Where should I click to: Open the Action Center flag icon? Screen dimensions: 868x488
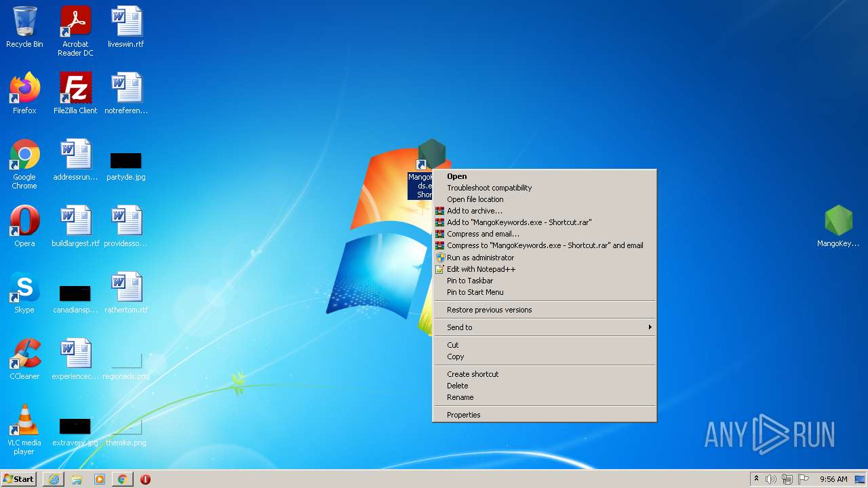click(x=804, y=479)
